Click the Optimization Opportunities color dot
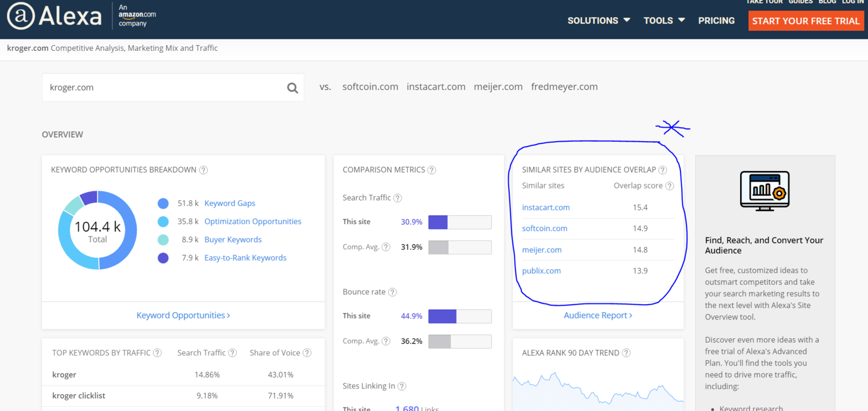 tap(163, 221)
